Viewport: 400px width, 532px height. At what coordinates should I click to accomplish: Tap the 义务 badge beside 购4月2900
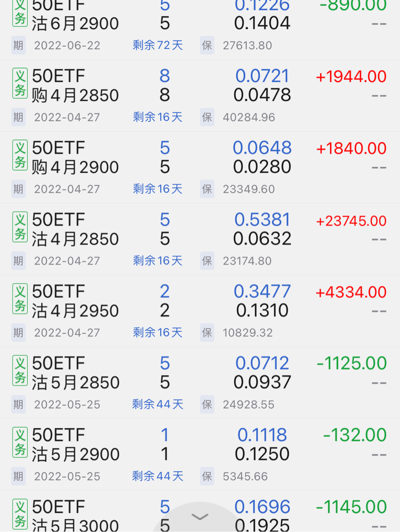(x=20, y=155)
